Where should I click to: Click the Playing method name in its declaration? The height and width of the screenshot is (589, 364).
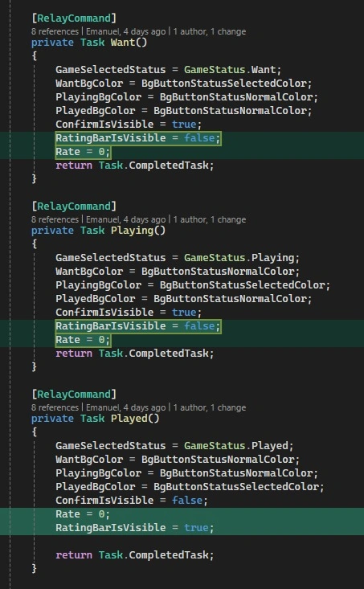tap(133, 230)
